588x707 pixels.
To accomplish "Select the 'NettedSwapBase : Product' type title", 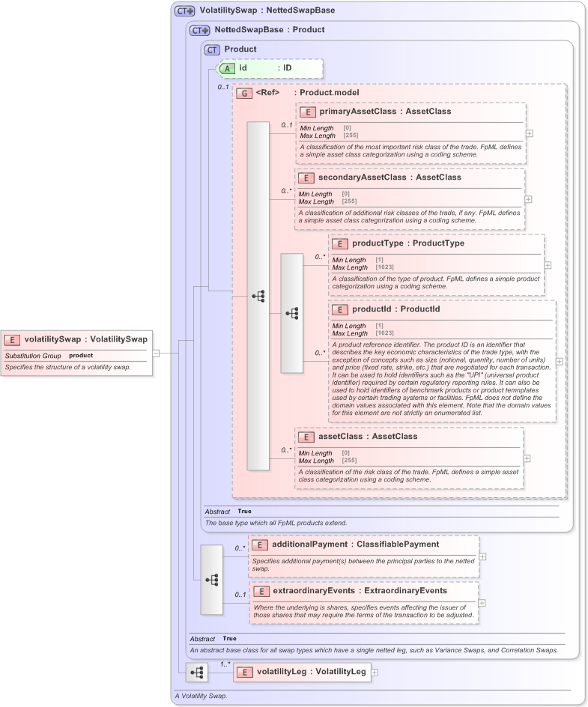I will coord(269,30).
